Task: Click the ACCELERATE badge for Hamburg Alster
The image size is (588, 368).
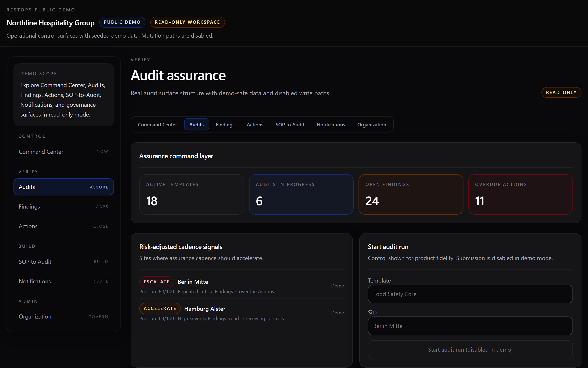Action: [160, 308]
